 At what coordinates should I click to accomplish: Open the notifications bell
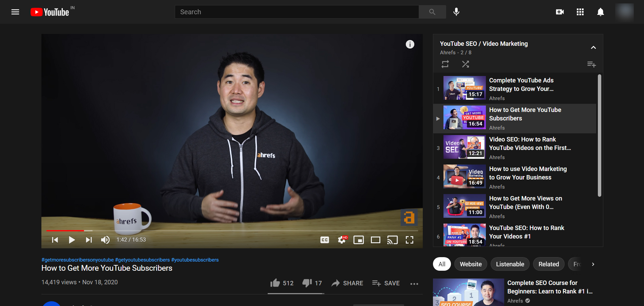tap(601, 12)
